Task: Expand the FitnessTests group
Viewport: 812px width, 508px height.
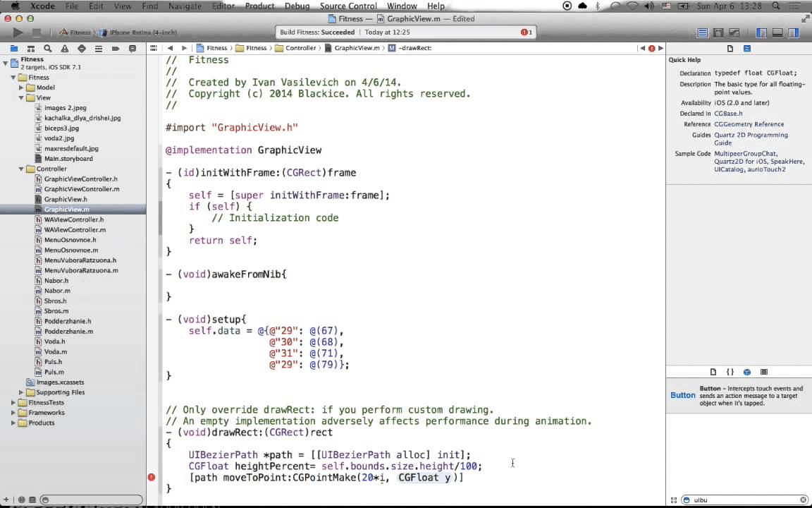Action: click(x=13, y=403)
